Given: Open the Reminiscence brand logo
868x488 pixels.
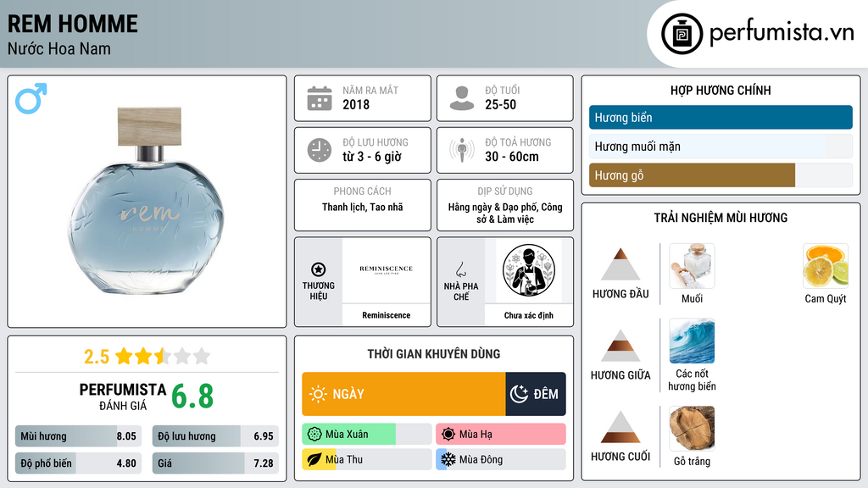Looking at the screenshot, I should coord(387,270).
